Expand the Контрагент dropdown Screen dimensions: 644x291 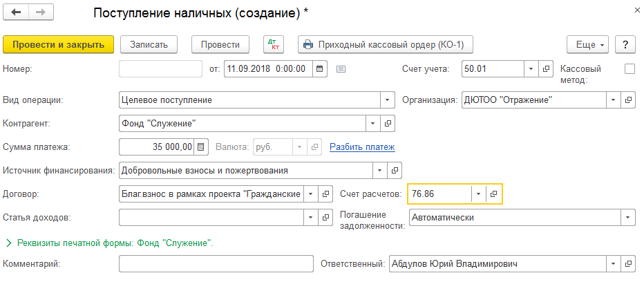[373, 123]
